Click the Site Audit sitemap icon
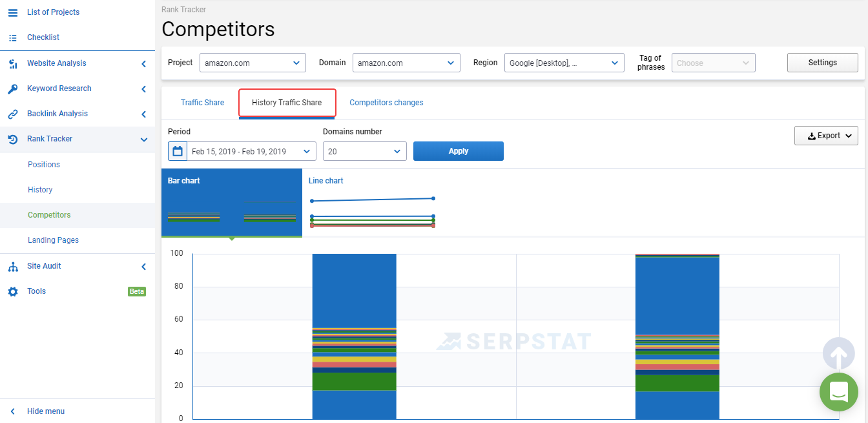This screenshot has width=868, height=423. 13,266
